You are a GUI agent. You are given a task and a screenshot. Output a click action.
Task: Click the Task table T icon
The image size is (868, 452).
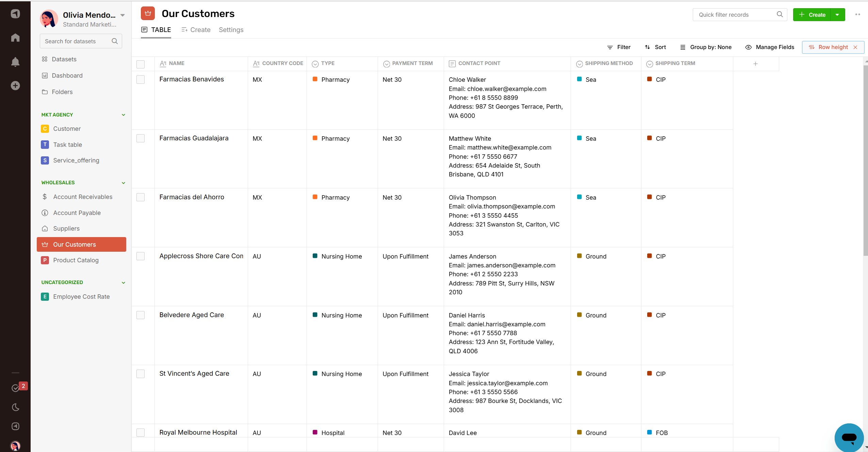tap(45, 144)
